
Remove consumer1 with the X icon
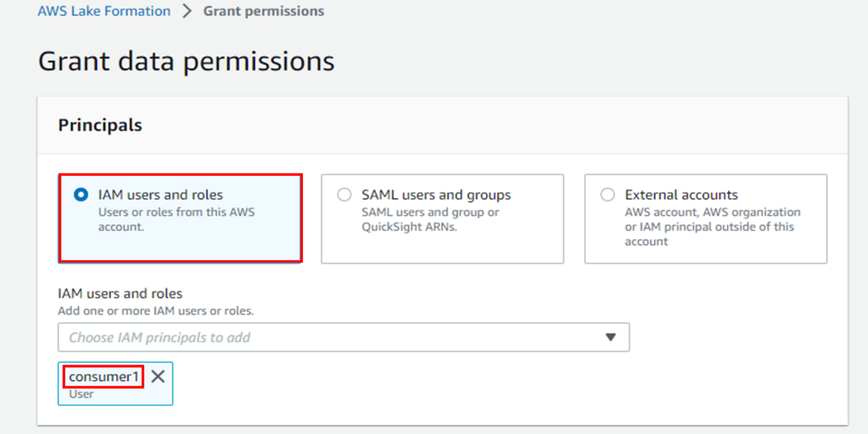tap(158, 377)
